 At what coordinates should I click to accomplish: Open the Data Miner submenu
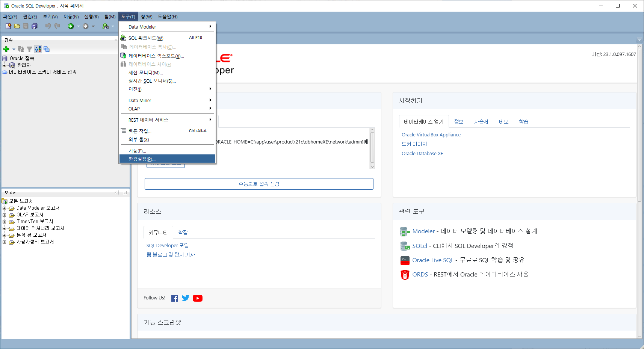coord(167,100)
